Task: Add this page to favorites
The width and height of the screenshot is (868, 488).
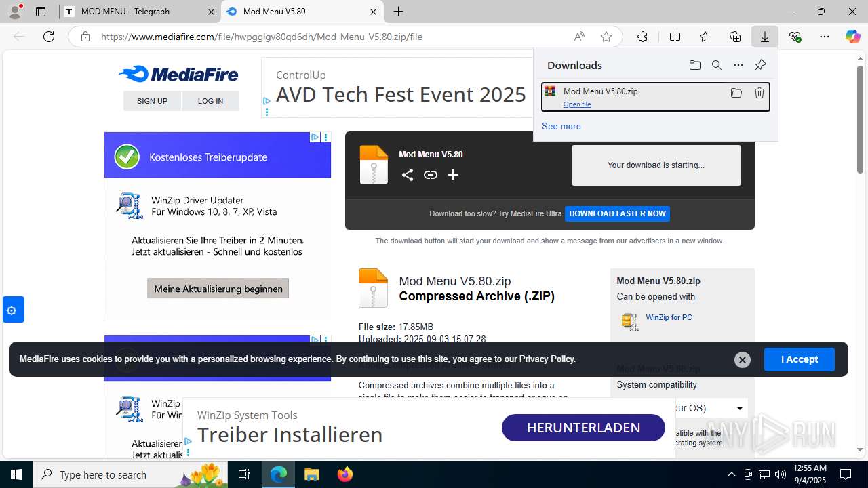Action: coord(606,37)
